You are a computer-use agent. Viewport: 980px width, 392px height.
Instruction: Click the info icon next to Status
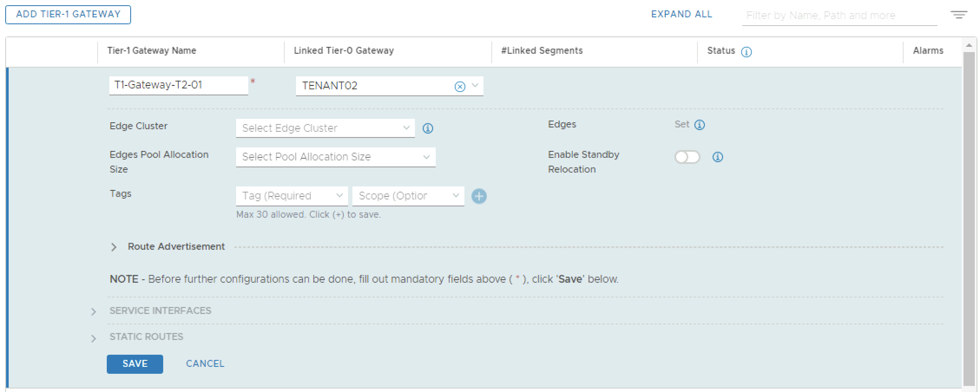(746, 52)
